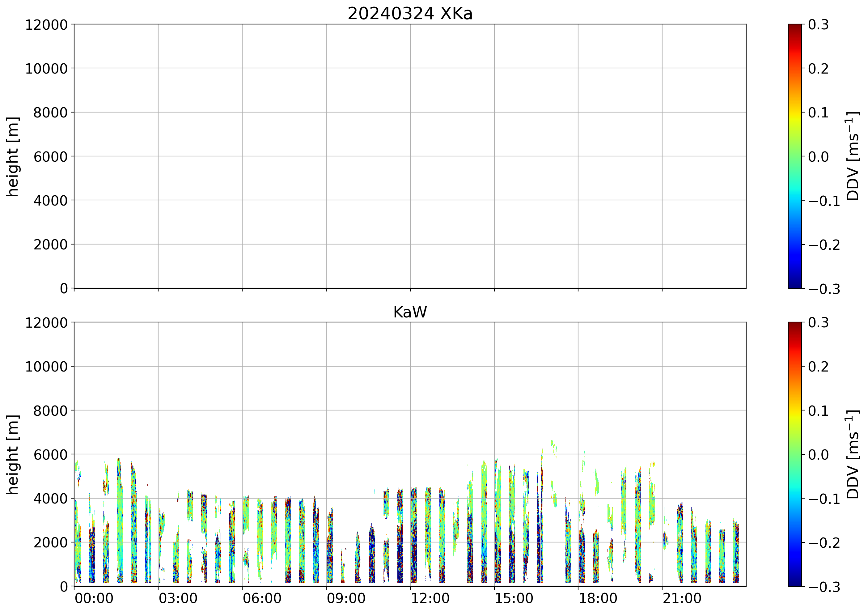Click the top colorbar DDV label
This screenshot has width=868, height=612.
[x=853, y=156]
